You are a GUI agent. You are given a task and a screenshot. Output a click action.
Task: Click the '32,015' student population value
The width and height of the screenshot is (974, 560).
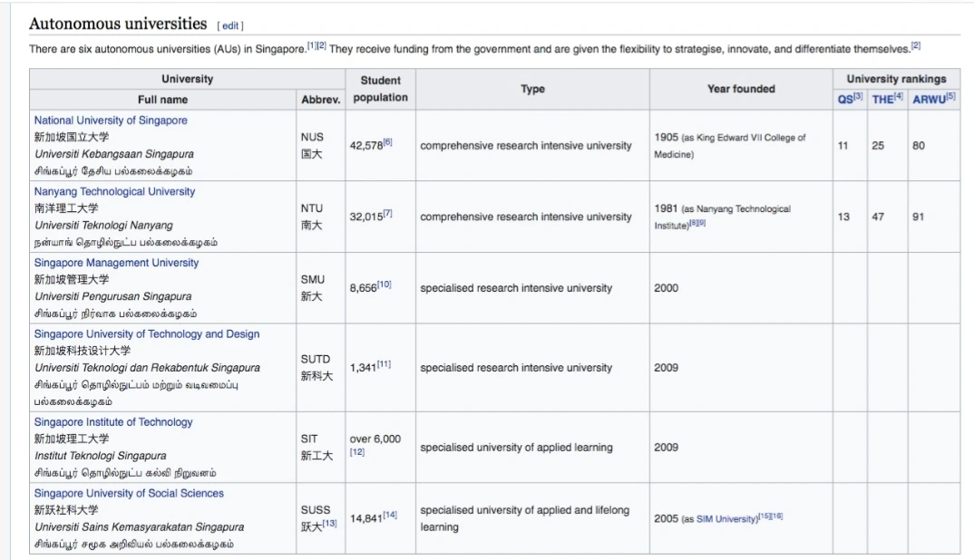[365, 217]
